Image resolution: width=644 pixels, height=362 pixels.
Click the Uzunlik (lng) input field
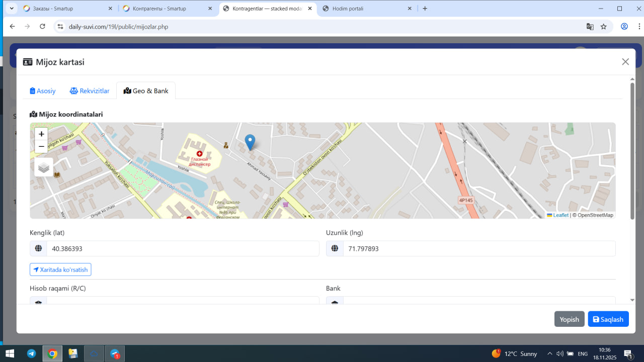click(x=478, y=248)
